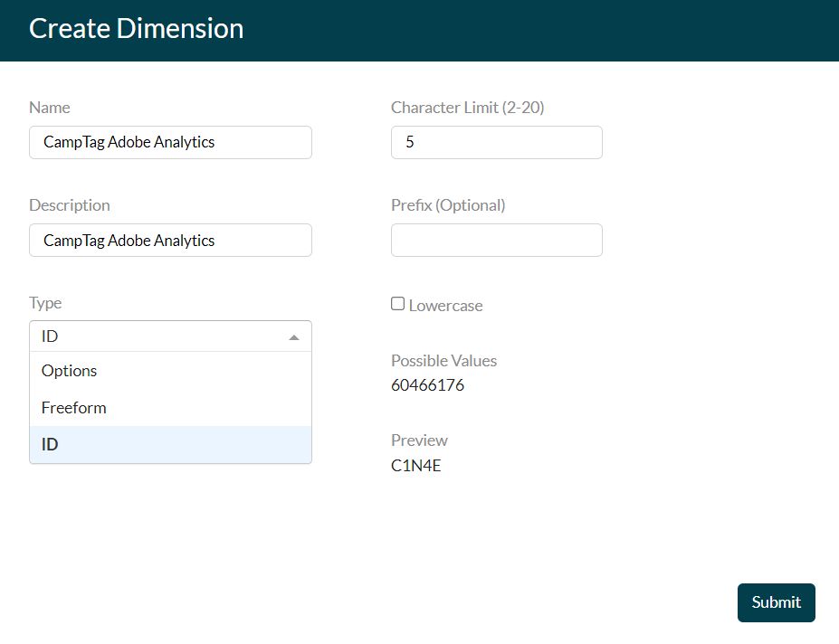Click the empty Prefix (Optional) field
The height and width of the screenshot is (644, 839).
496,240
